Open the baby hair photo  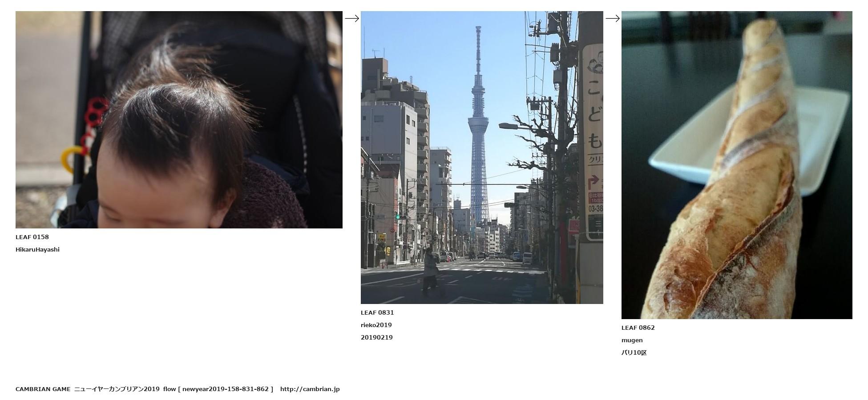click(x=179, y=120)
